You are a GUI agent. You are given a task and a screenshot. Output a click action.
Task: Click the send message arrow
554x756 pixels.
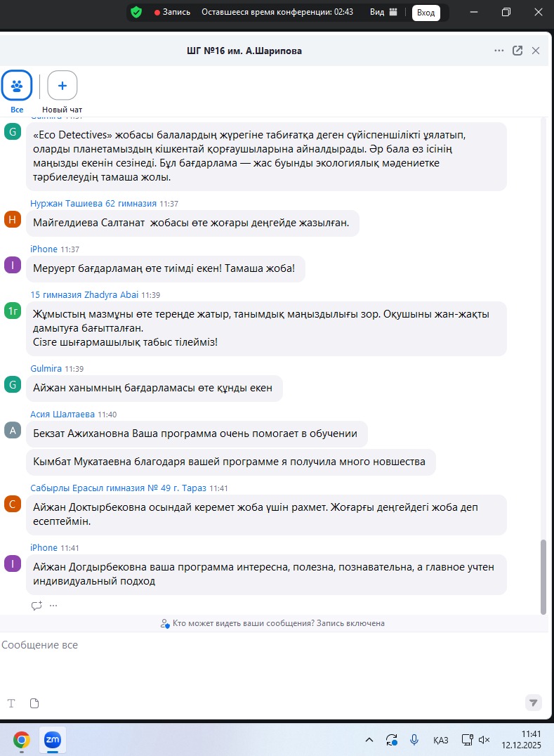(x=534, y=702)
